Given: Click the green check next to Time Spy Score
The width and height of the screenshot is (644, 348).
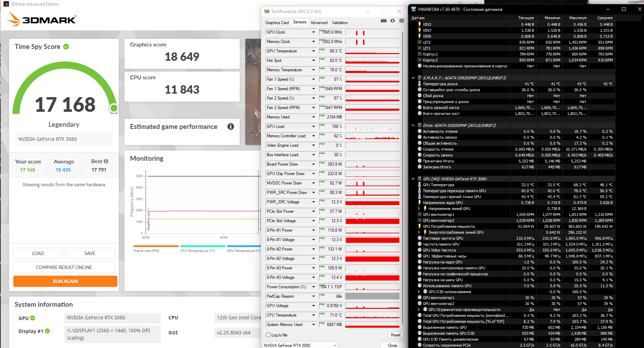Looking at the screenshot, I should pyautogui.click(x=66, y=46).
